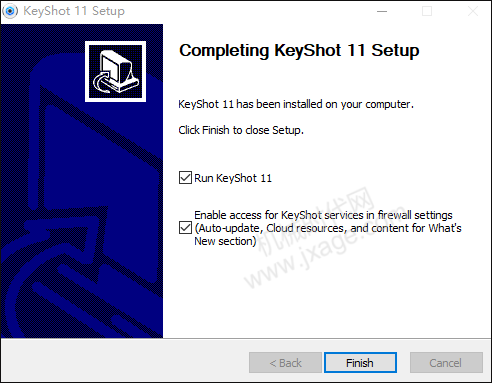
Task: Click the KeyShot app icon in title bar
Action: pyautogui.click(x=10, y=11)
